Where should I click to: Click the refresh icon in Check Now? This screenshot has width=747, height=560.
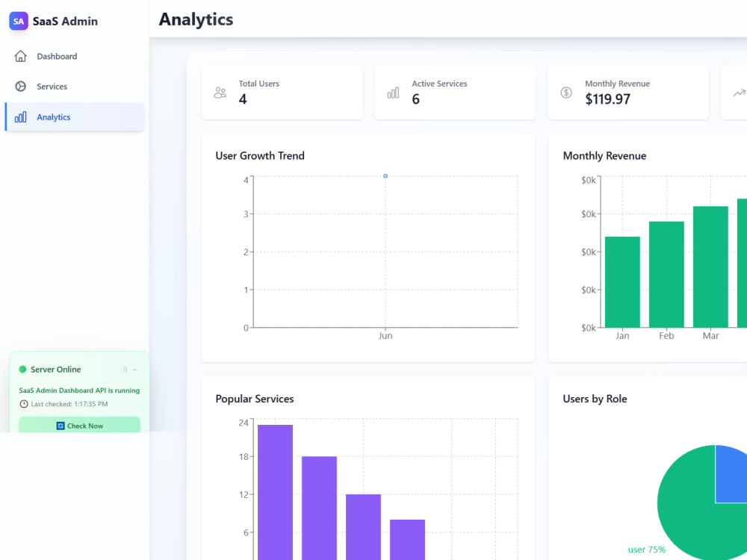tap(61, 426)
